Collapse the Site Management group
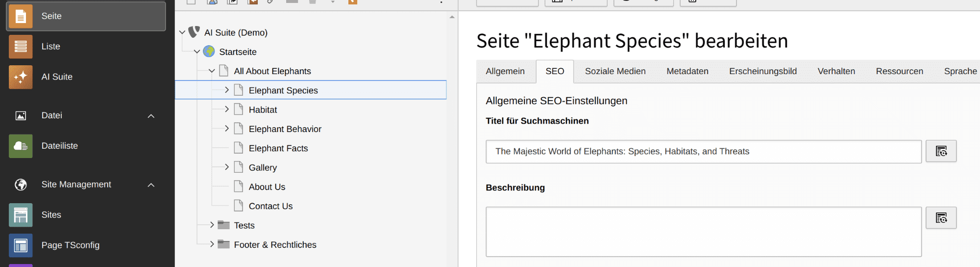The image size is (980, 267). [151, 185]
